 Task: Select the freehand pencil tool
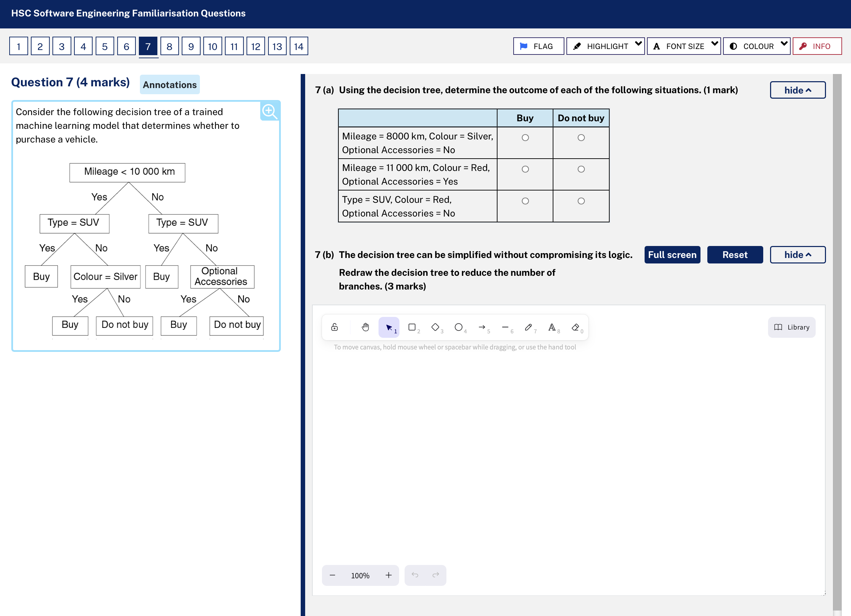click(529, 327)
